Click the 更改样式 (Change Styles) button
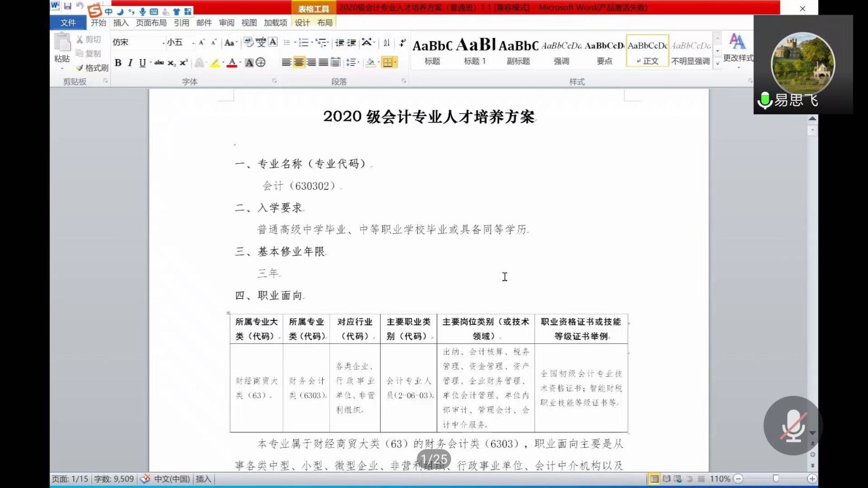This screenshot has height=488, width=868. point(737,49)
